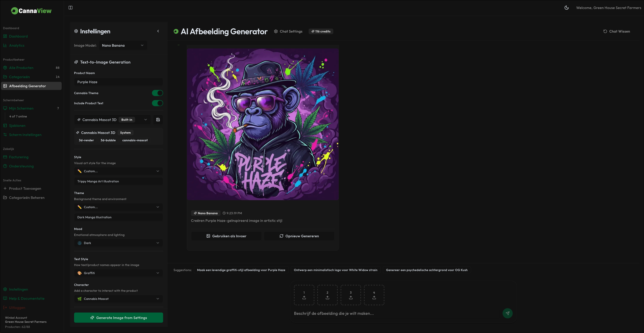This screenshot has width=644, height=333.
Task: Click the Product Naam field with Purple Haze
Action: pyautogui.click(x=119, y=82)
